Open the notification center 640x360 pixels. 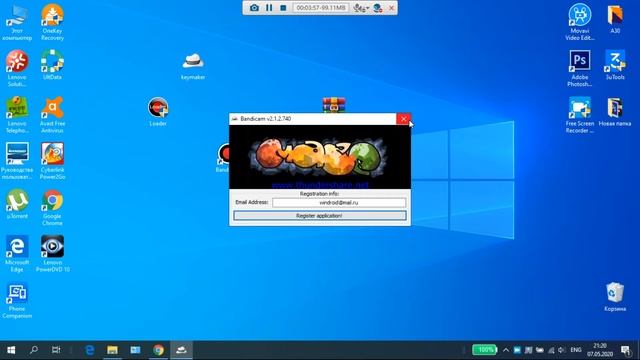tap(626, 350)
